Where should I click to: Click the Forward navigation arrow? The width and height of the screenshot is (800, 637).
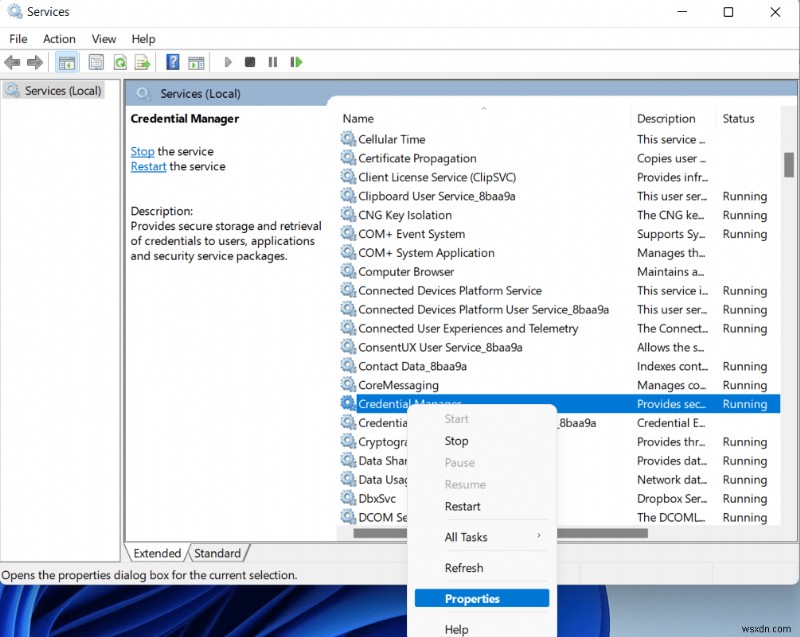point(36,62)
